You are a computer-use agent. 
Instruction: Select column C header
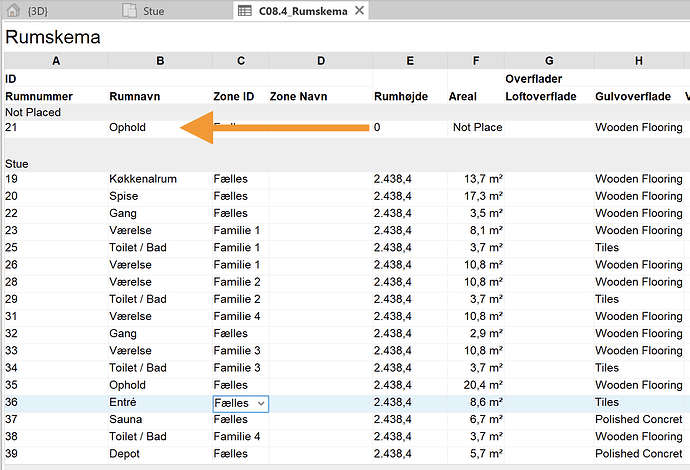241,61
